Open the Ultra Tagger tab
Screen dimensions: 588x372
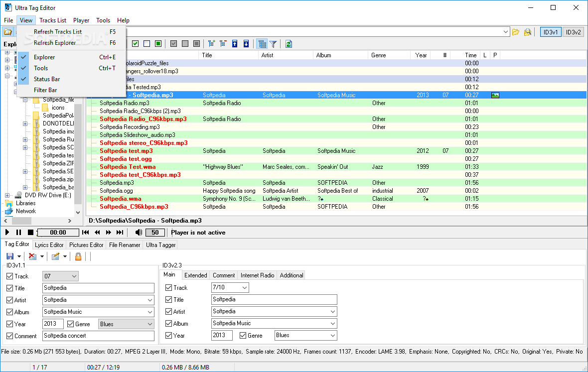point(160,245)
